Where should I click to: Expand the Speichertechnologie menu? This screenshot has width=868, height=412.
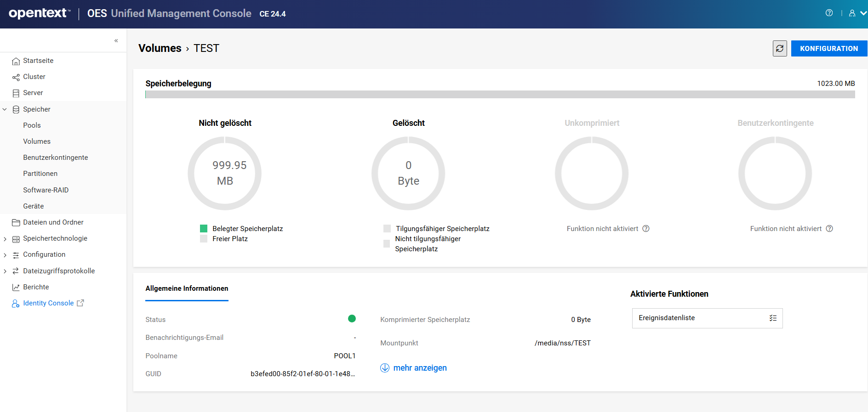(x=5, y=239)
